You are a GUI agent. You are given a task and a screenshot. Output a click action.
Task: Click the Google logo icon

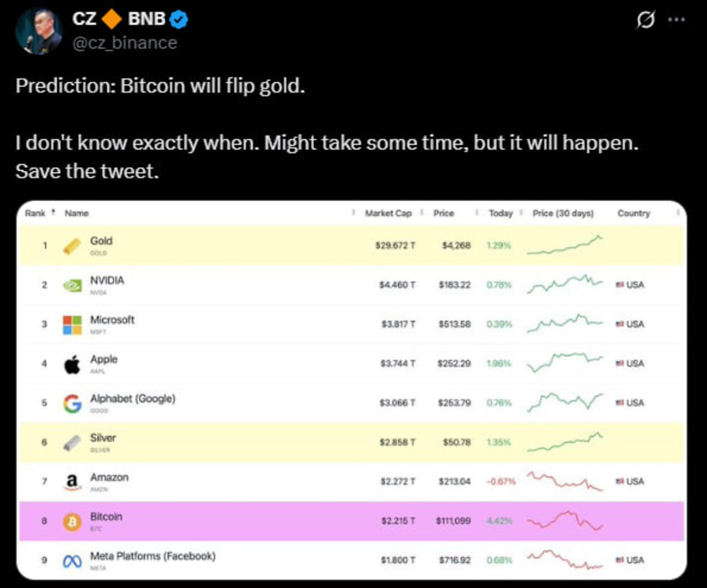point(73,404)
